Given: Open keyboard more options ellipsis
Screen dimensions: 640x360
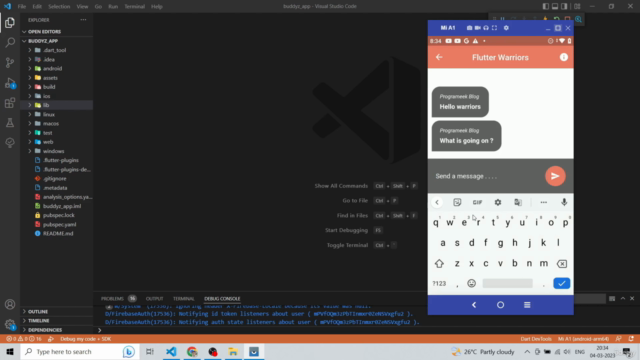Looking at the screenshot, I should [543, 202].
